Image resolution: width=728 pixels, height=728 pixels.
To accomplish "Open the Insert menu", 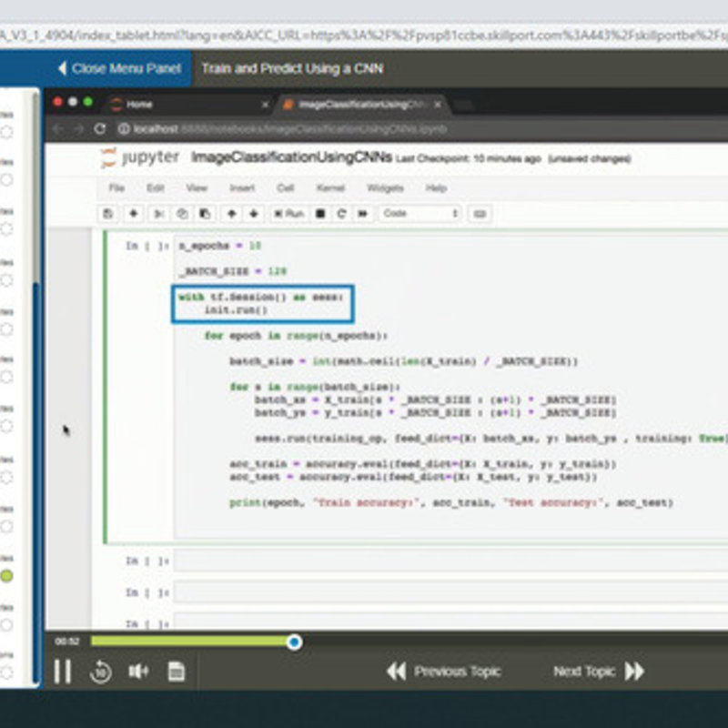I will coord(242,187).
